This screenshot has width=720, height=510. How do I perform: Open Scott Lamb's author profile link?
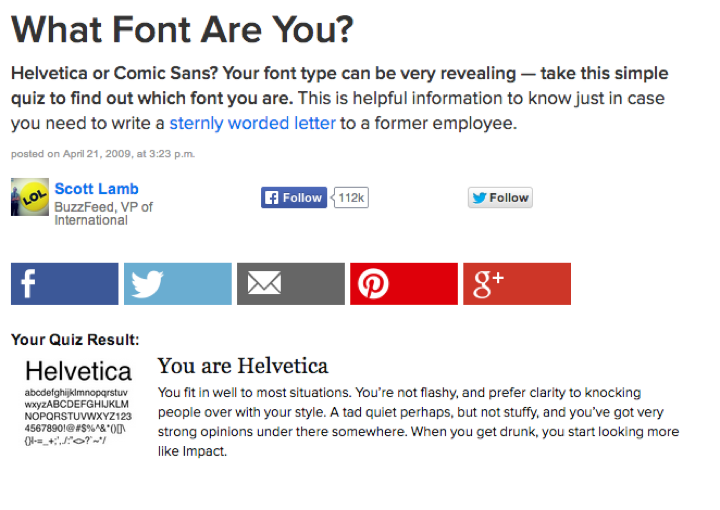(x=97, y=189)
